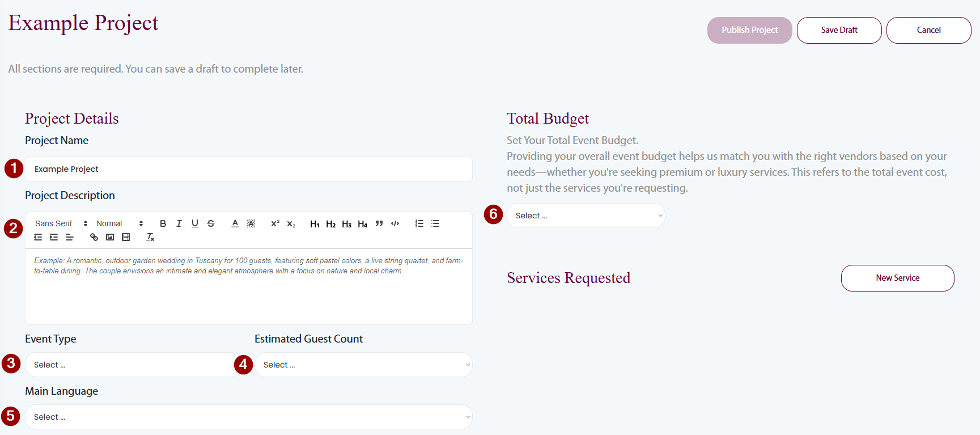
Task: Toggle bold formatting in description editor
Action: [163, 223]
